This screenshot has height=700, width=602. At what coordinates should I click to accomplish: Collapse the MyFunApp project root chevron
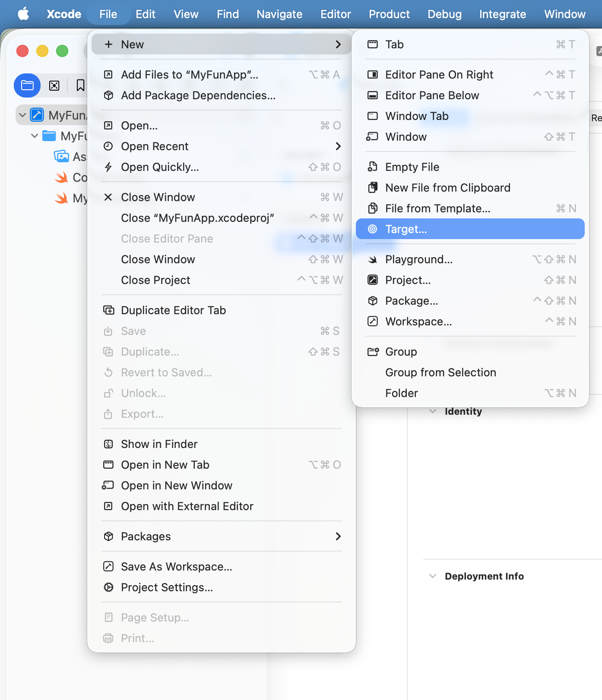[x=22, y=115]
